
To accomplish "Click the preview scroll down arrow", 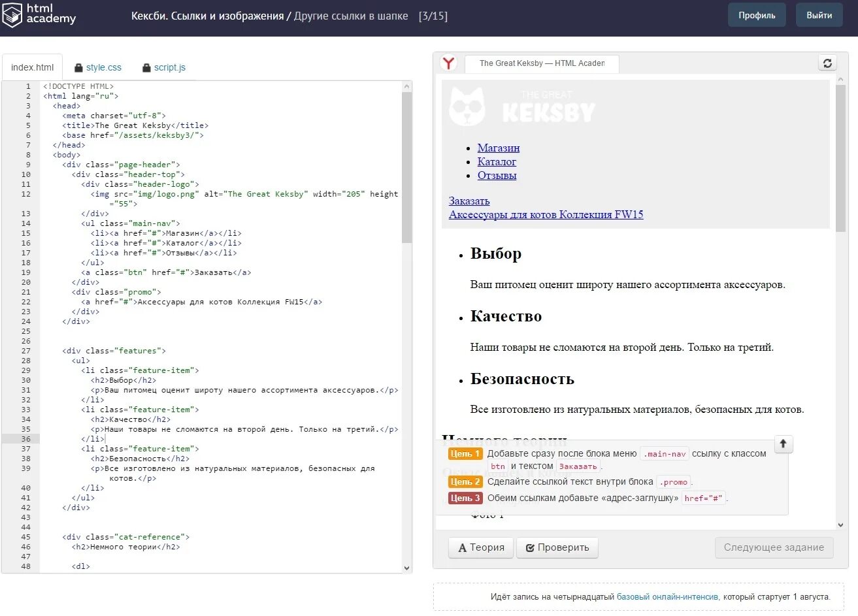I will pos(840,525).
